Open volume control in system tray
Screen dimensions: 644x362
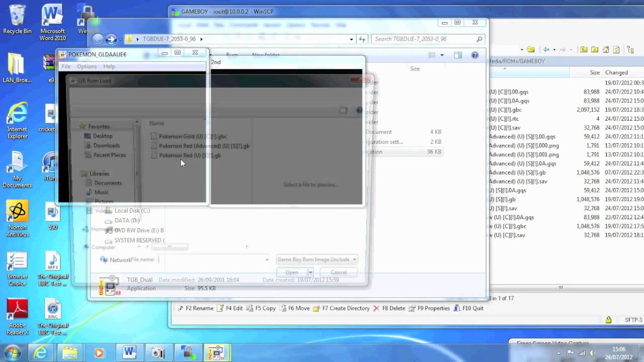(x=592, y=353)
